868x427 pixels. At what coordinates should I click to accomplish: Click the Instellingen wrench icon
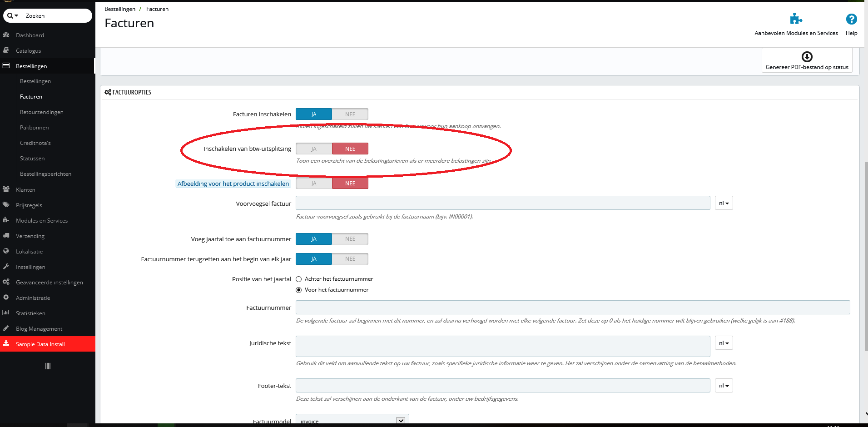[6, 267]
